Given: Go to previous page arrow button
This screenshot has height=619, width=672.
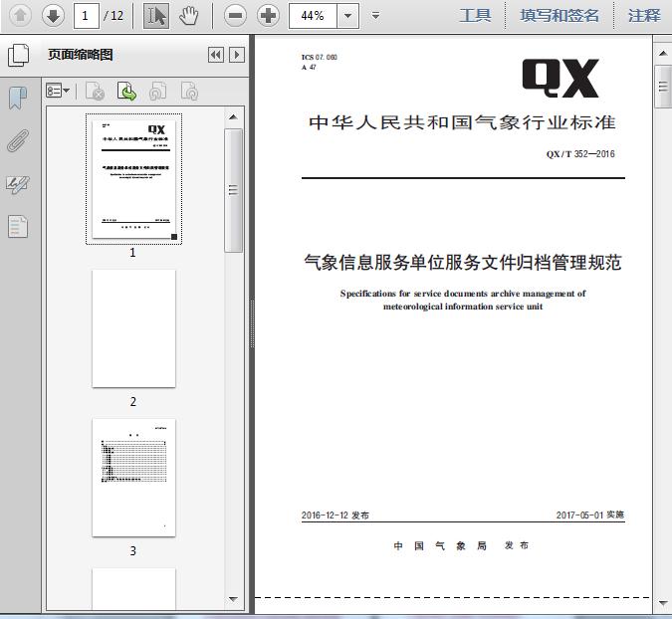Looking at the screenshot, I should pyautogui.click(x=20, y=16).
